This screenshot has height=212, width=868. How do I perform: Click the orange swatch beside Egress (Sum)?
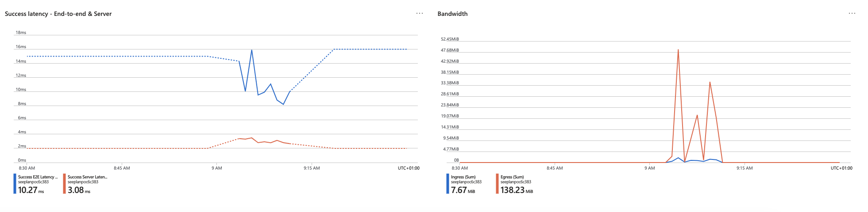(497, 184)
